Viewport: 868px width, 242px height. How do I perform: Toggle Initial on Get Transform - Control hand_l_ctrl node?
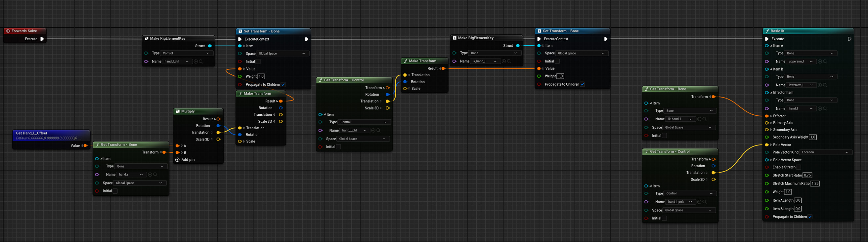coord(339,147)
